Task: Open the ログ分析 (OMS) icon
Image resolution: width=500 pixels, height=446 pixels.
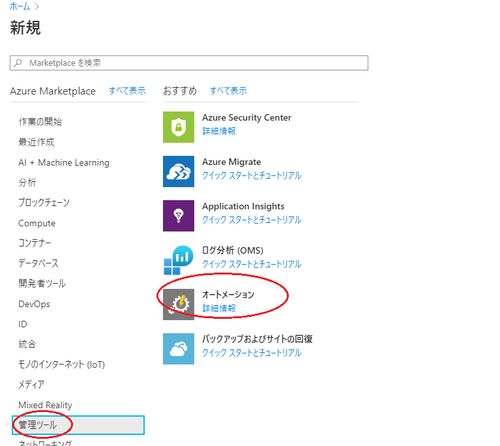Action: (178, 260)
